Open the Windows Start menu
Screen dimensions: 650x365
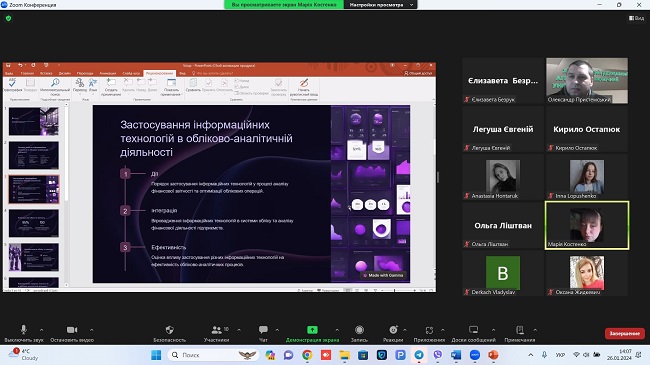pos(156,355)
